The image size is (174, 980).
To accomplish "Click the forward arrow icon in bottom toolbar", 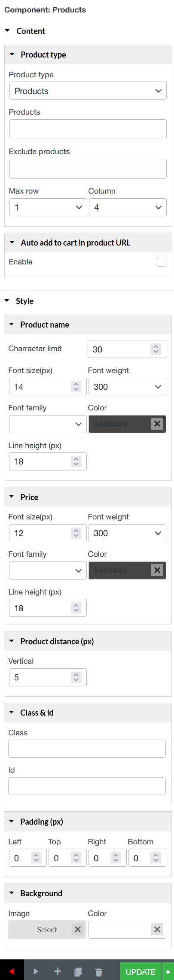I will (36, 971).
